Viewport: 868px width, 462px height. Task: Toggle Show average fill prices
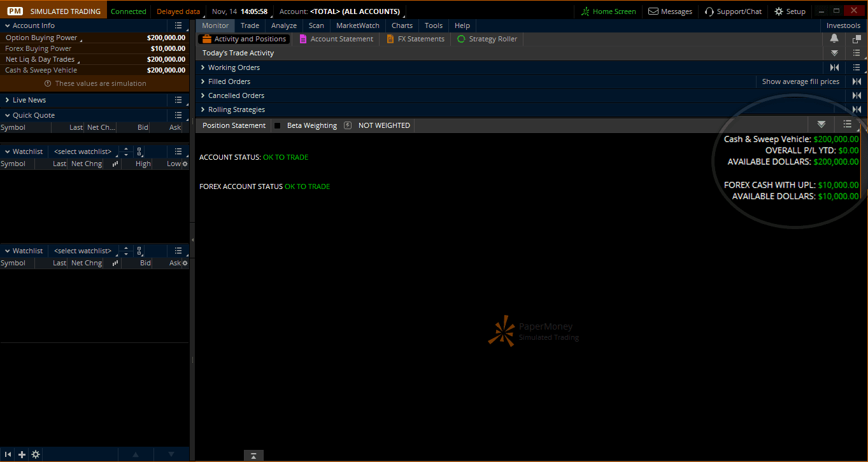[x=800, y=81]
